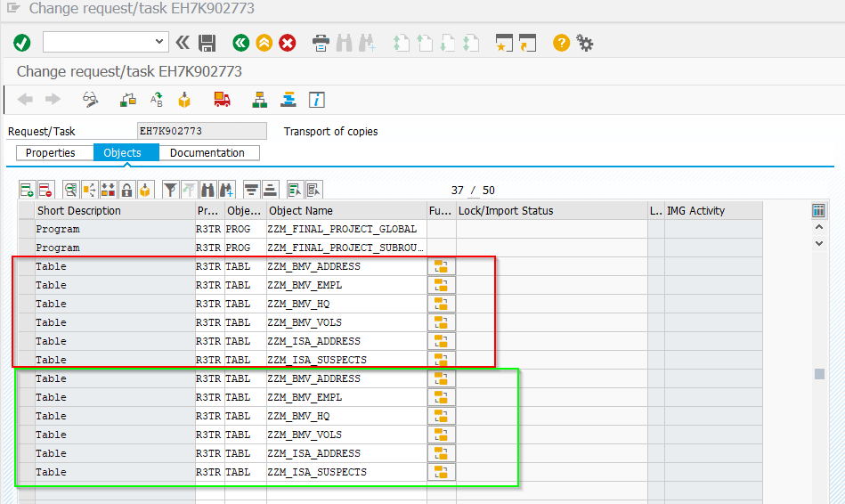The height and width of the screenshot is (504, 845).
Task: Click the Find binoculars in the system toolbar
Action: pyautogui.click(x=344, y=43)
